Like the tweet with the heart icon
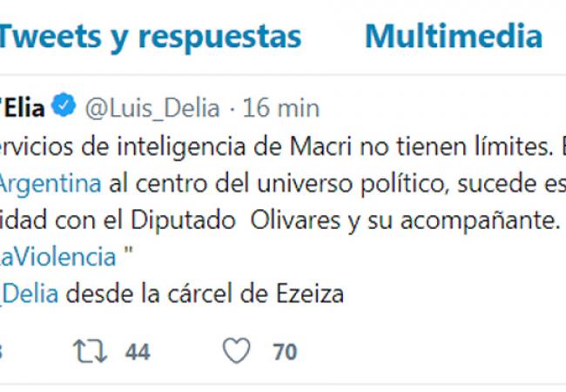This screenshot has height=392, width=566. (236, 351)
